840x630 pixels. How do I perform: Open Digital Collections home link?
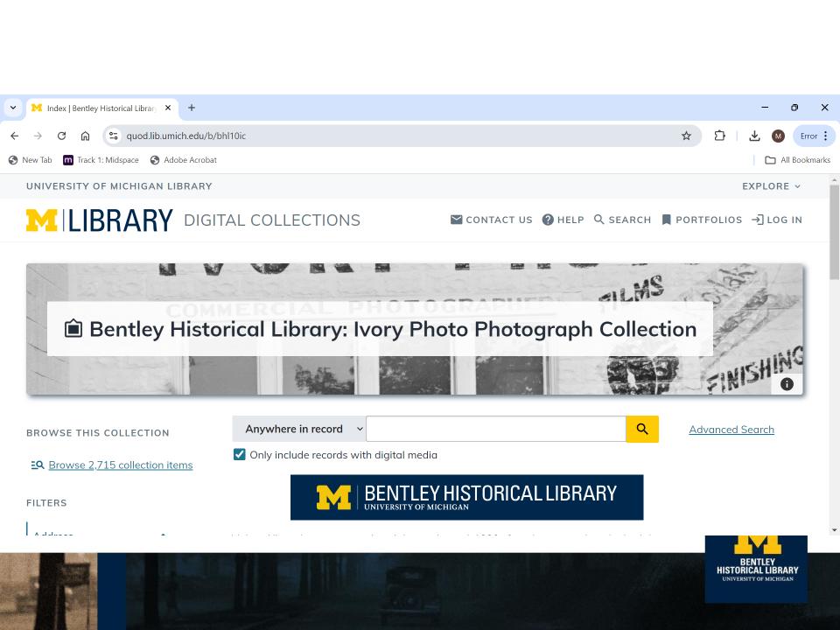272,220
